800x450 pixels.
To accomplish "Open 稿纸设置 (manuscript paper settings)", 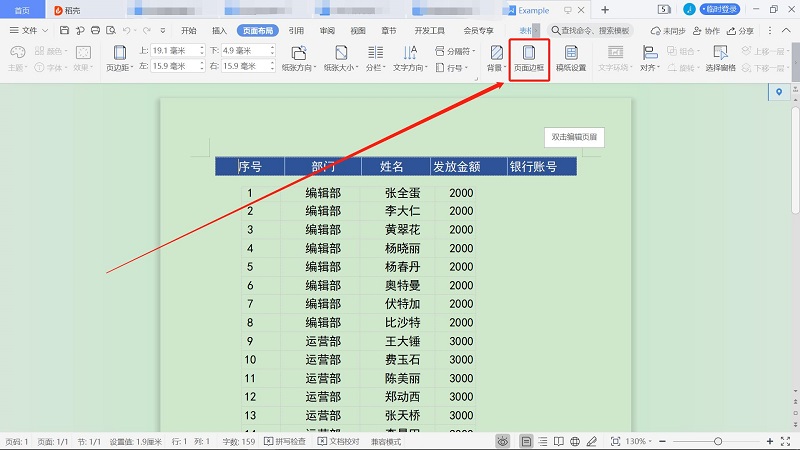I will pyautogui.click(x=571, y=58).
